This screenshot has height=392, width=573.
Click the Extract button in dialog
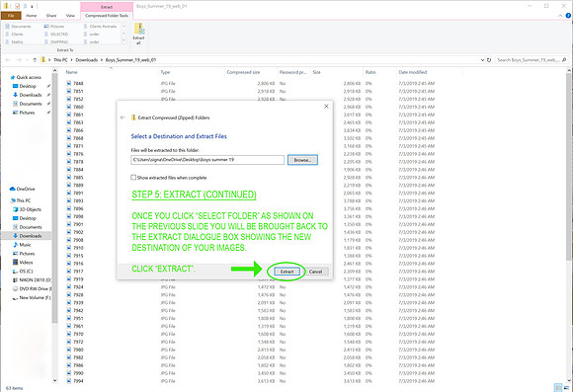click(x=287, y=272)
